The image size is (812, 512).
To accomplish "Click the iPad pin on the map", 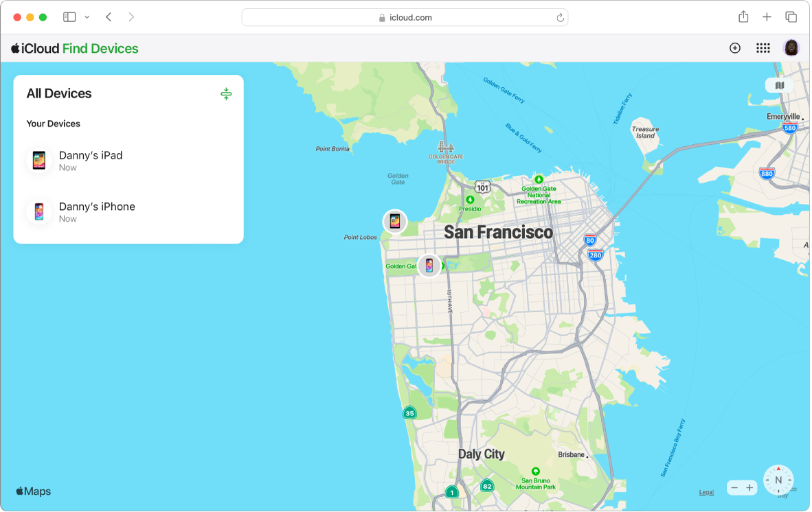I will [394, 222].
